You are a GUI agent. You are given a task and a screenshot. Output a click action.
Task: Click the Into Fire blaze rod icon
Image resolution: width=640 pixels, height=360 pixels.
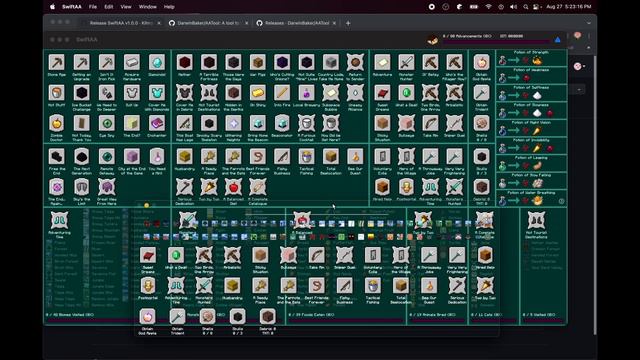tap(282, 93)
